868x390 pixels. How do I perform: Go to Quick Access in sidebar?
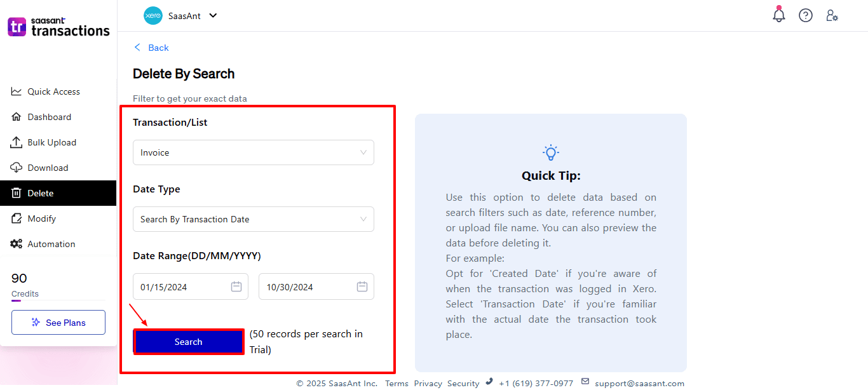coord(53,91)
